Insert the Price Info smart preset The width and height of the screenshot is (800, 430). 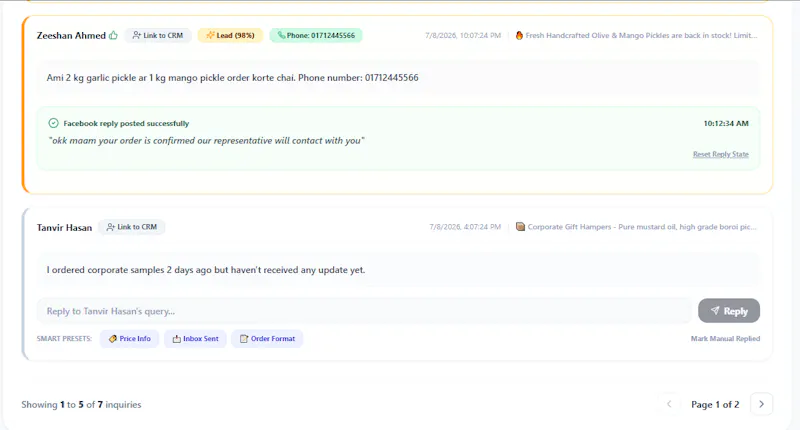click(130, 339)
